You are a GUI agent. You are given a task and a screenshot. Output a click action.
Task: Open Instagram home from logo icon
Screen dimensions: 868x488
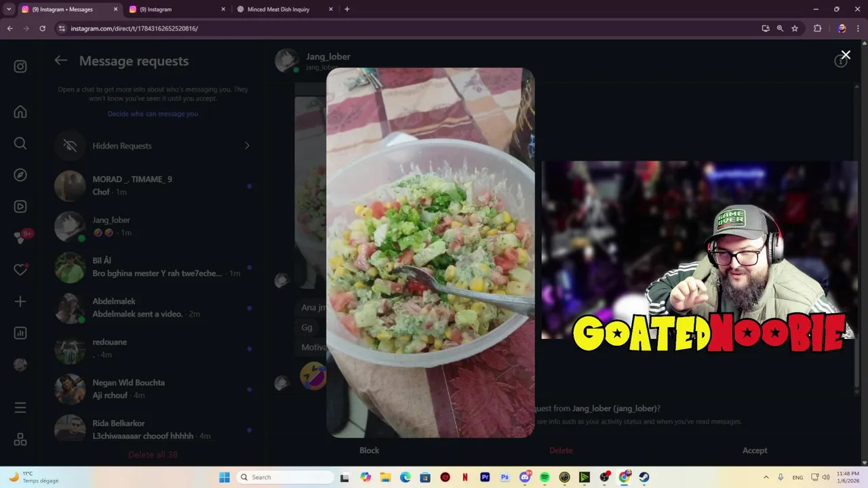(x=20, y=66)
